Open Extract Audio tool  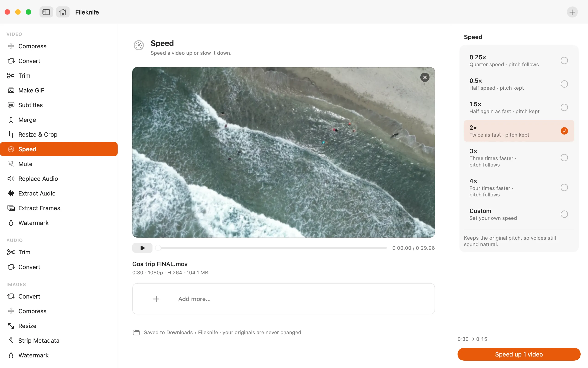point(59,193)
